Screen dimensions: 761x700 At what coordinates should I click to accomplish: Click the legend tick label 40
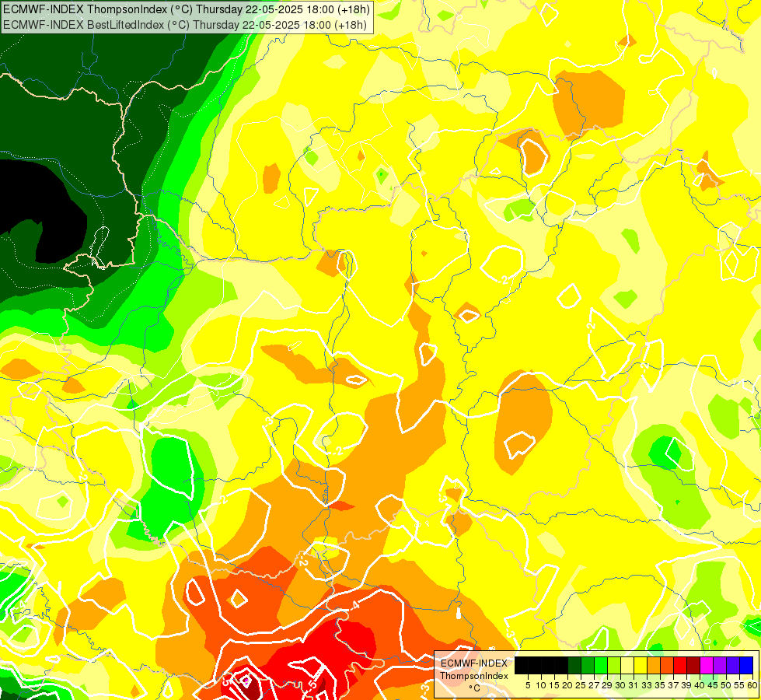[x=700, y=686]
